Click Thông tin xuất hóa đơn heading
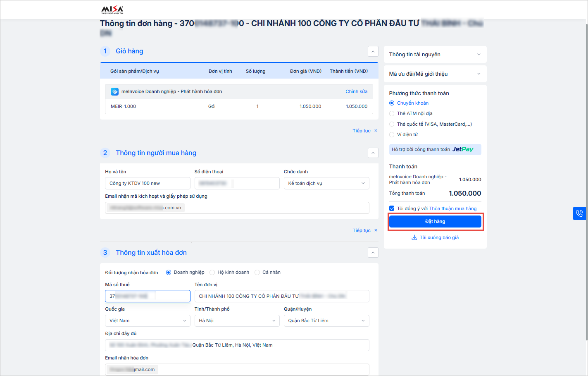 [x=151, y=253]
